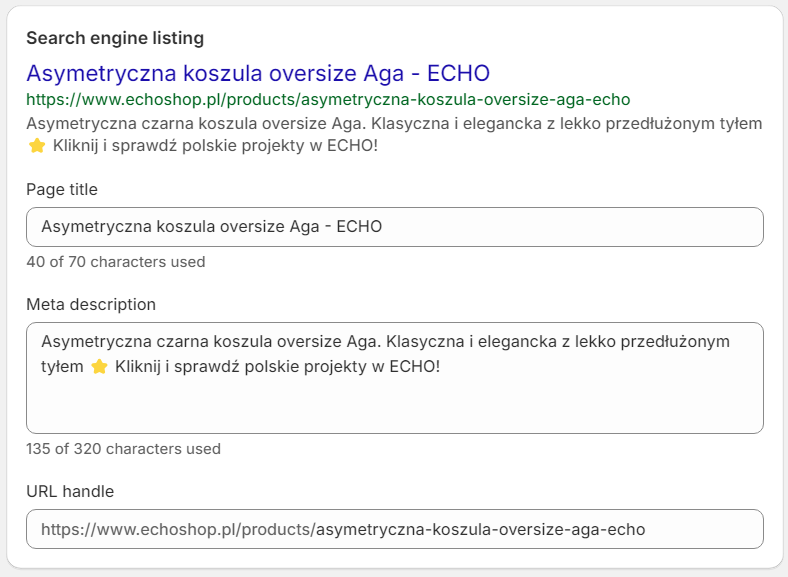Image resolution: width=788 pixels, height=577 pixels.
Task: Click "40 of 70 characters used" text
Action: pyautogui.click(x=116, y=262)
